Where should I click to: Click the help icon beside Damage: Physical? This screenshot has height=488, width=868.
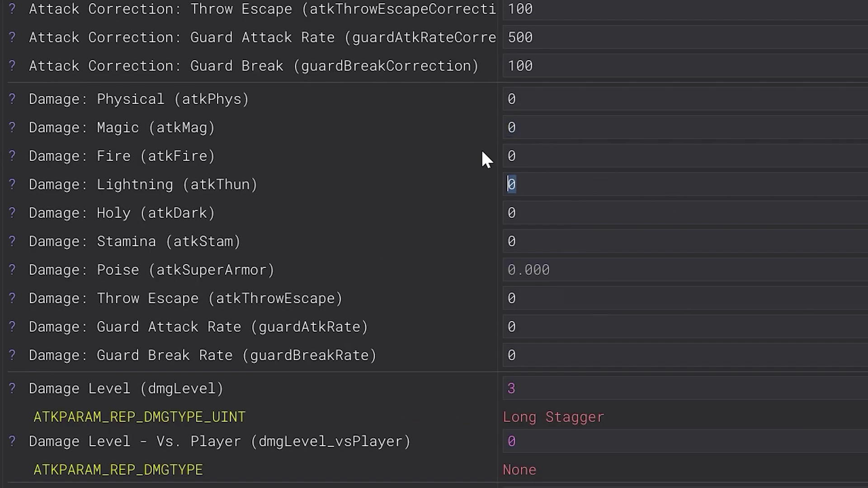tap(12, 99)
